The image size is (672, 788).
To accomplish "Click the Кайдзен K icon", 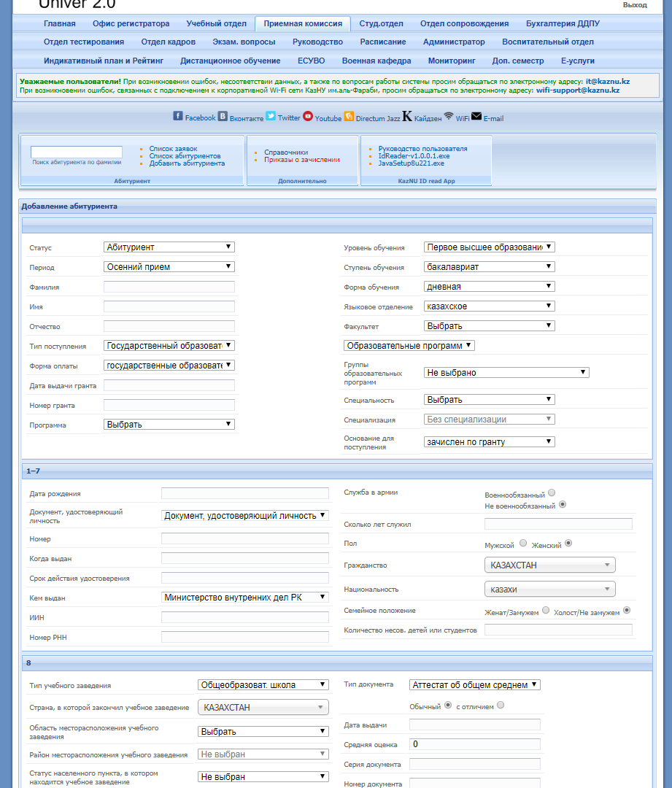I will point(407,116).
